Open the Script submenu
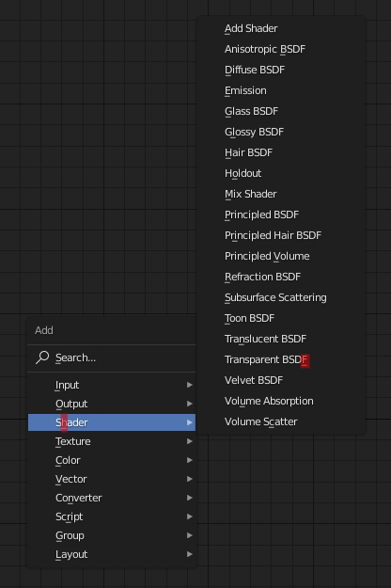The image size is (391, 588). pos(112,516)
